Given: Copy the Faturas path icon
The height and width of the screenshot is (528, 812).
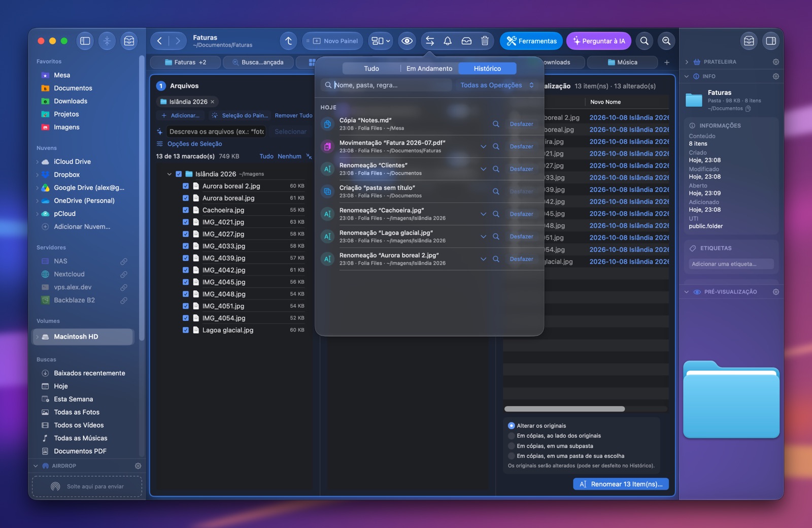Looking at the screenshot, I should coord(748,109).
